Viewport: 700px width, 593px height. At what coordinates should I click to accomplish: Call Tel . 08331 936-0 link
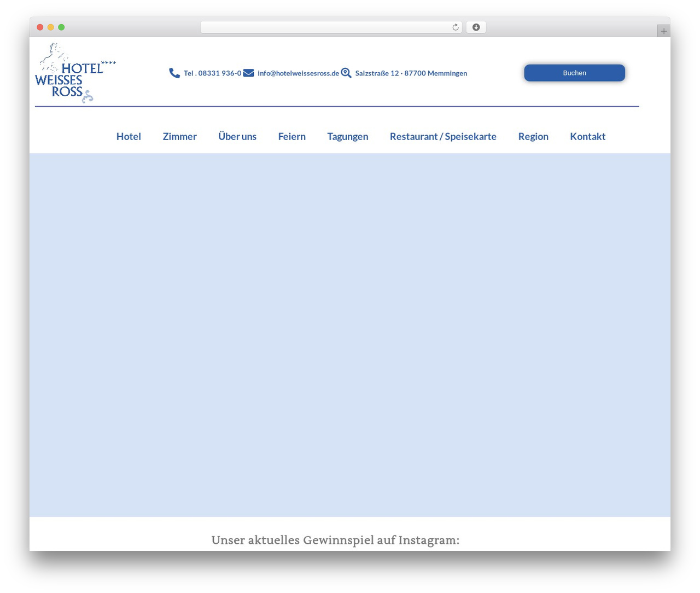(212, 73)
